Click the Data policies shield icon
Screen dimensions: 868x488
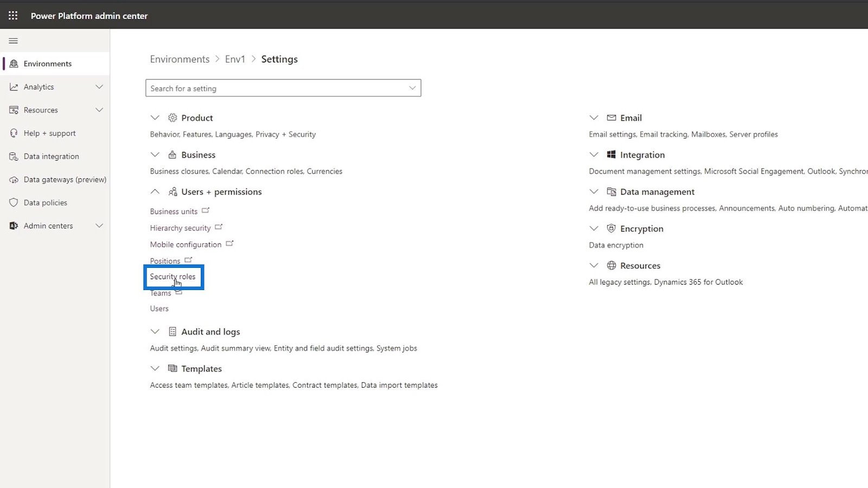coord(14,203)
